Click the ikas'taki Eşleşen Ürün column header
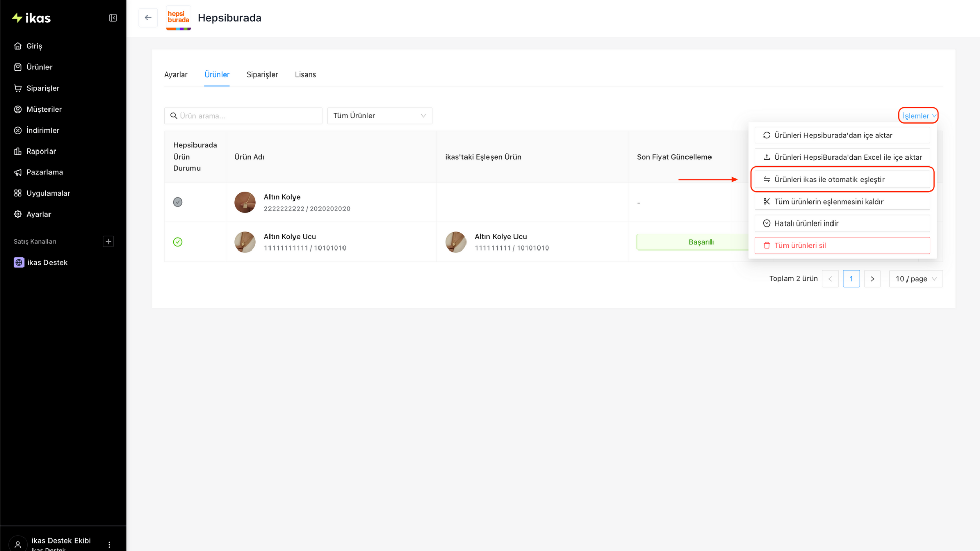This screenshot has width=980, height=551. [483, 157]
